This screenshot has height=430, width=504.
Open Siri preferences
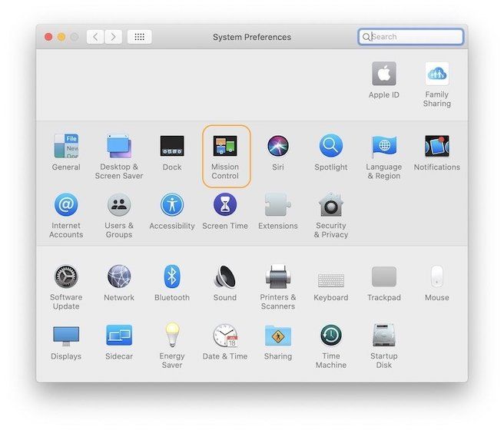click(x=278, y=147)
